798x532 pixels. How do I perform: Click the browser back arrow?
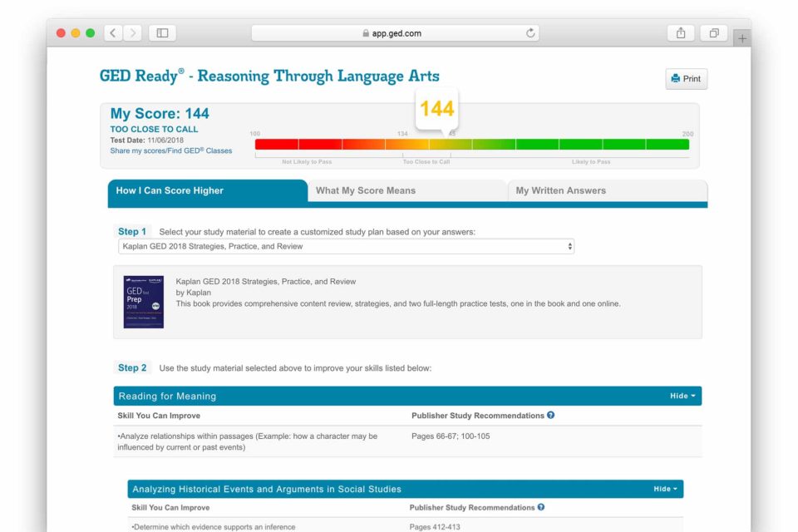[113, 32]
